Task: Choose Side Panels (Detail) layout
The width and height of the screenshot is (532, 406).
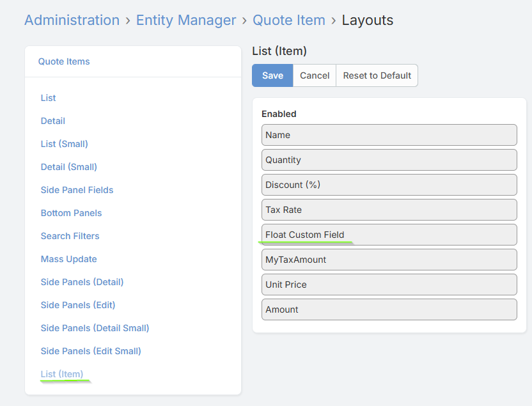Action: point(82,282)
